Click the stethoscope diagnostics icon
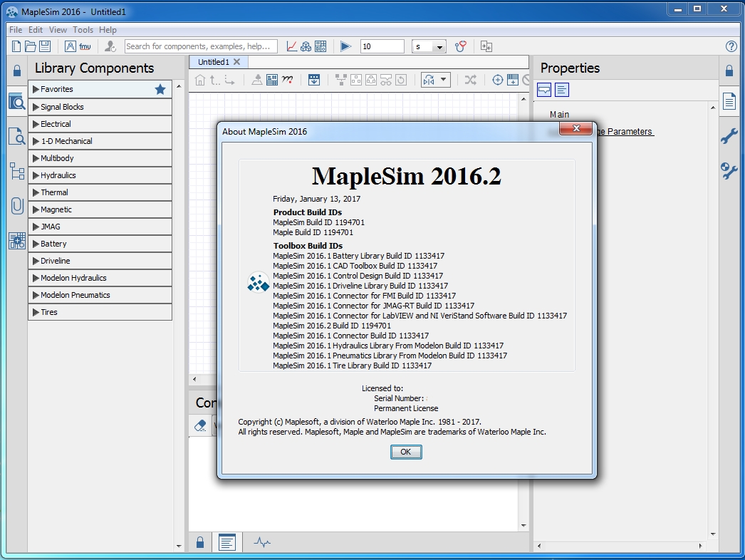Viewport: 745px width, 560px height. click(x=460, y=46)
